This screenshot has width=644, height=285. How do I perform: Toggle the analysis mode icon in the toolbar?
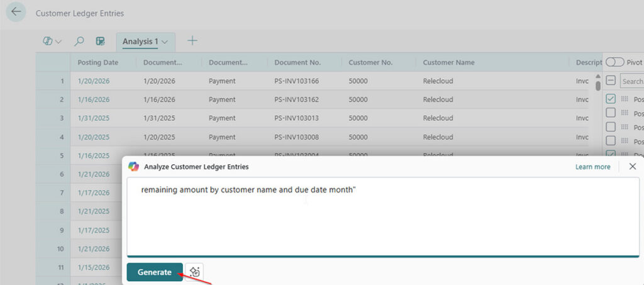(100, 41)
